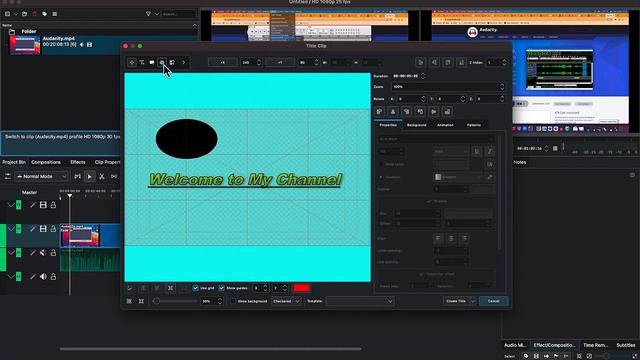Viewport: 640px width, 360px height.
Task: Click the Create Title button
Action: tap(456, 301)
